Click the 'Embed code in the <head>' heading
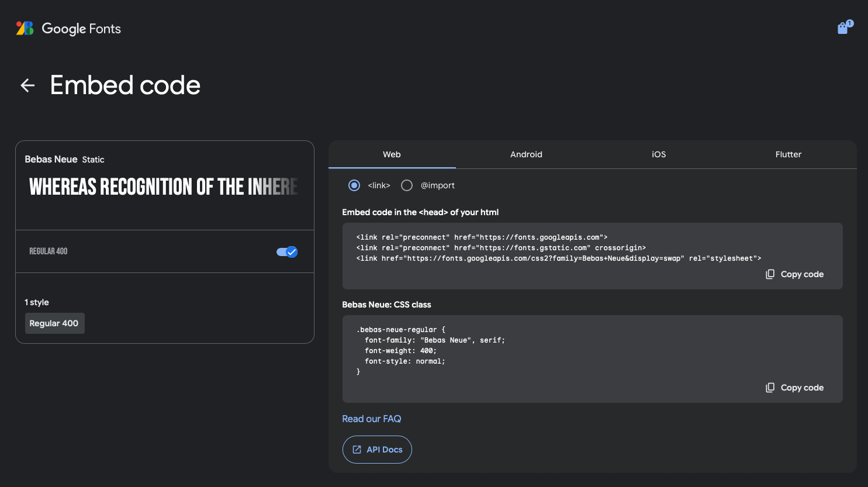868x487 pixels. [x=420, y=212]
